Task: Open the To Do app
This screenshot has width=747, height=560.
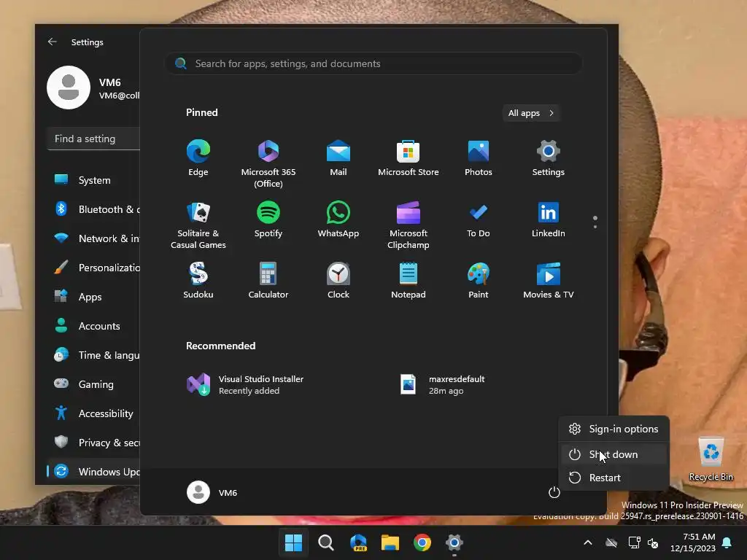Action: 479,219
